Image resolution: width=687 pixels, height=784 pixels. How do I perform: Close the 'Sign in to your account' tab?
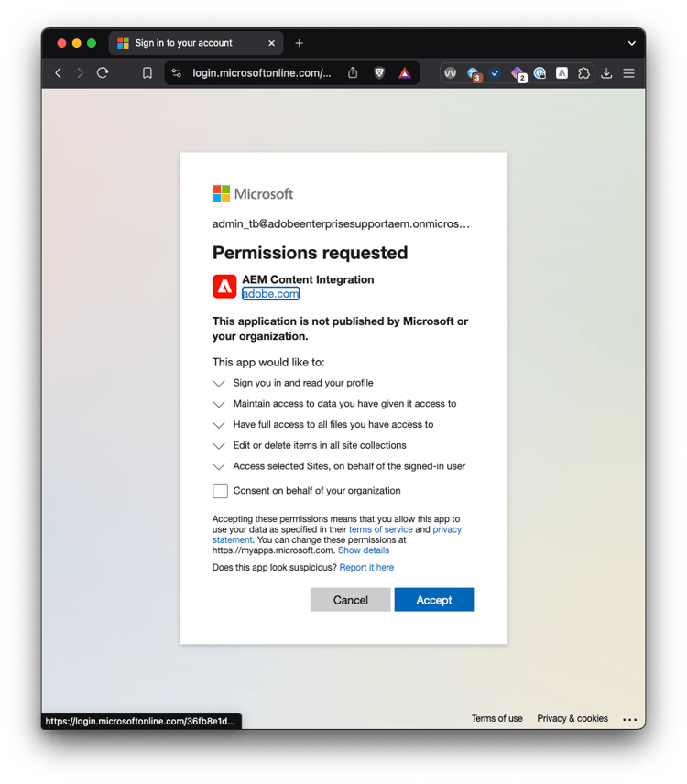tap(271, 43)
